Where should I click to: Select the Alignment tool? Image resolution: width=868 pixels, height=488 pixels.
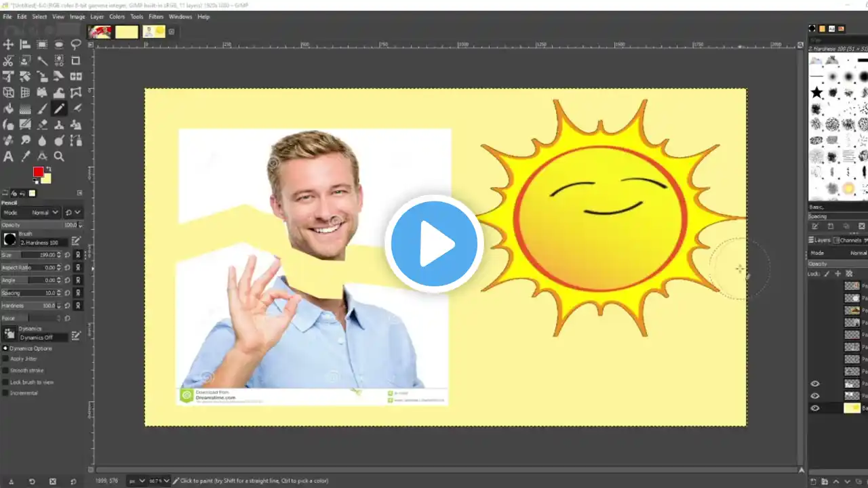pyautogui.click(x=25, y=45)
